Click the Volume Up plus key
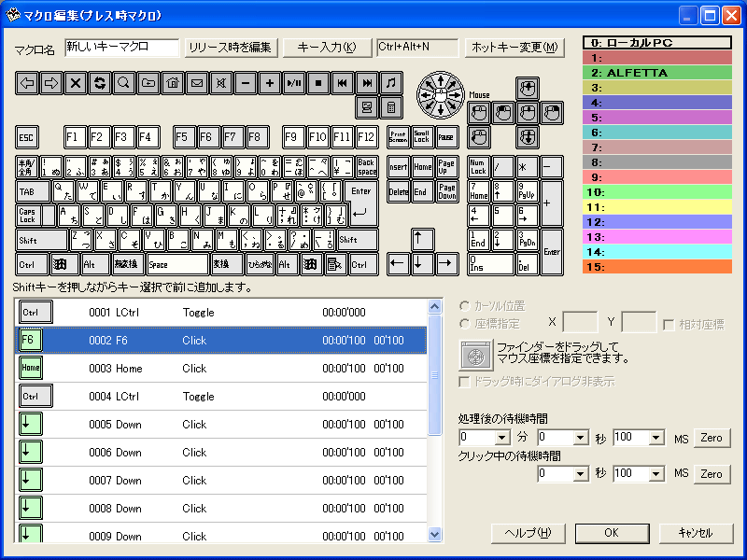The width and height of the screenshot is (747, 560). coord(270,83)
